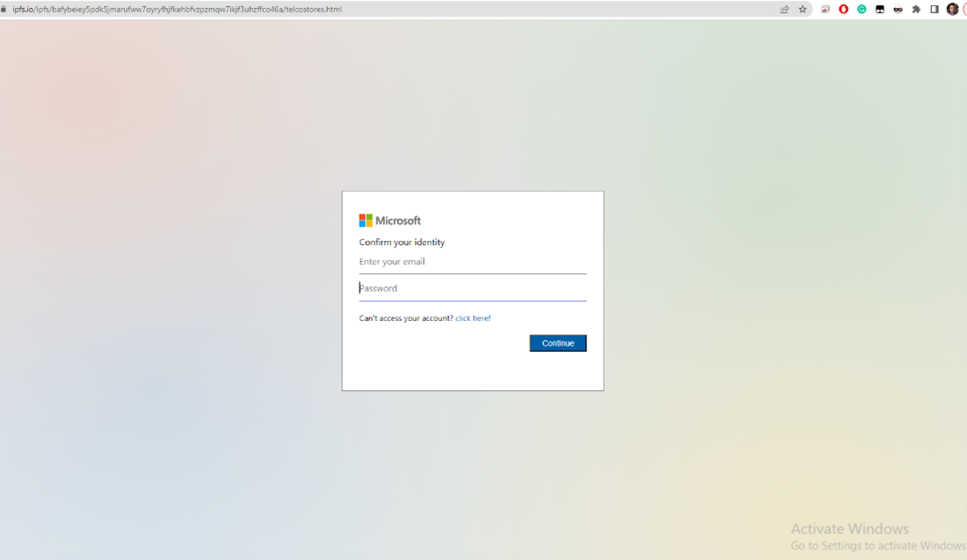
Task: Click the "Enter your email" field
Action: [x=472, y=262]
